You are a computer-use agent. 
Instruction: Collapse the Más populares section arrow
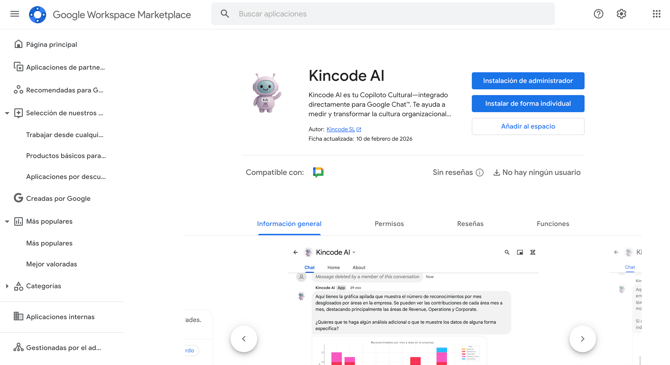point(7,221)
